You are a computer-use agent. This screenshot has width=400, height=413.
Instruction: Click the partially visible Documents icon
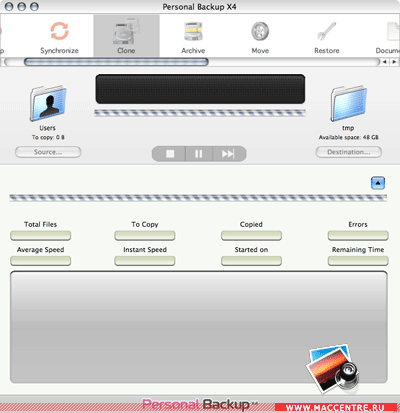click(x=393, y=31)
